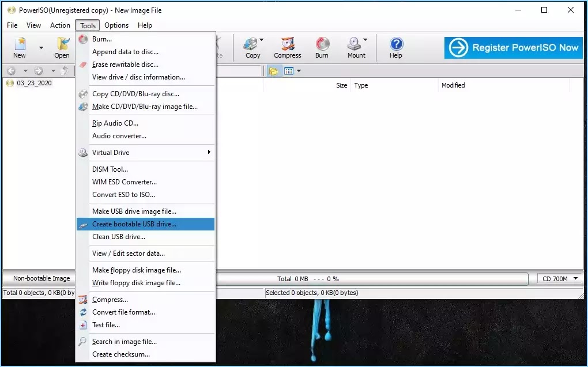
Task: Choose Rip Audio CD...
Action: (145, 123)
